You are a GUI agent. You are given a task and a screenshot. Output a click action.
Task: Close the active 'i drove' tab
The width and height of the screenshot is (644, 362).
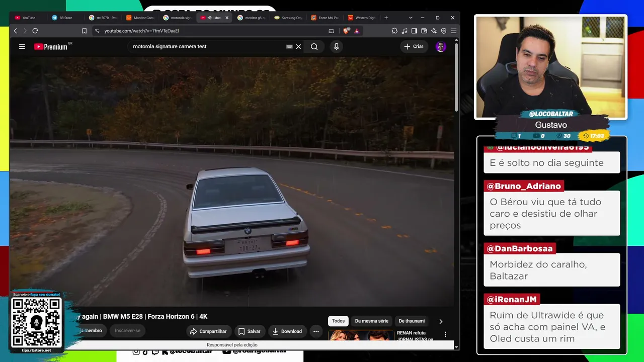coord(227,18)
